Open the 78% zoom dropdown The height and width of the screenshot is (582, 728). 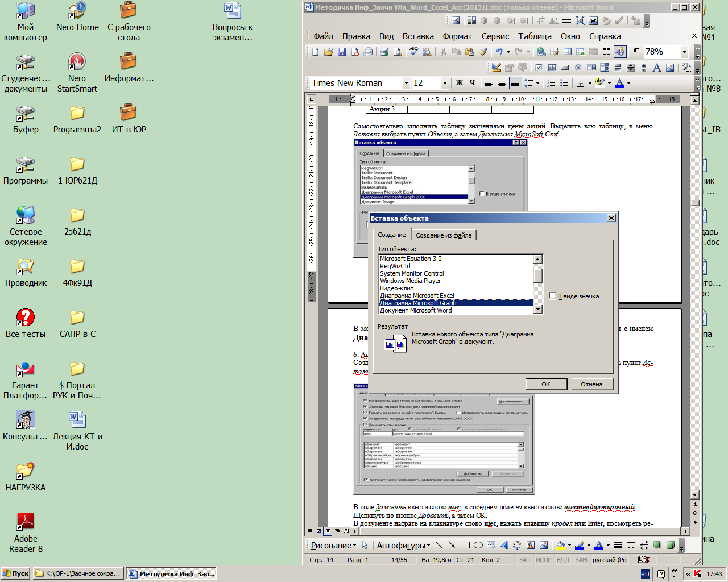click(x=684, y=52)
